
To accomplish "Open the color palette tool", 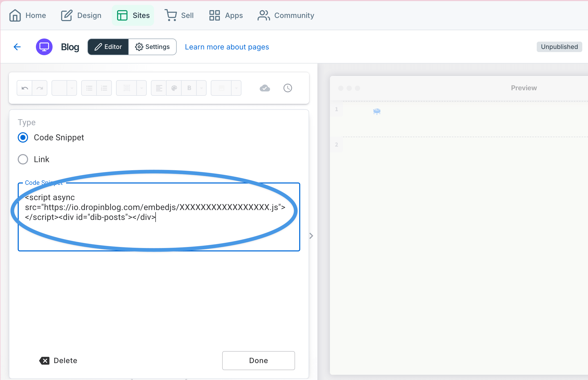I will 174,88.
